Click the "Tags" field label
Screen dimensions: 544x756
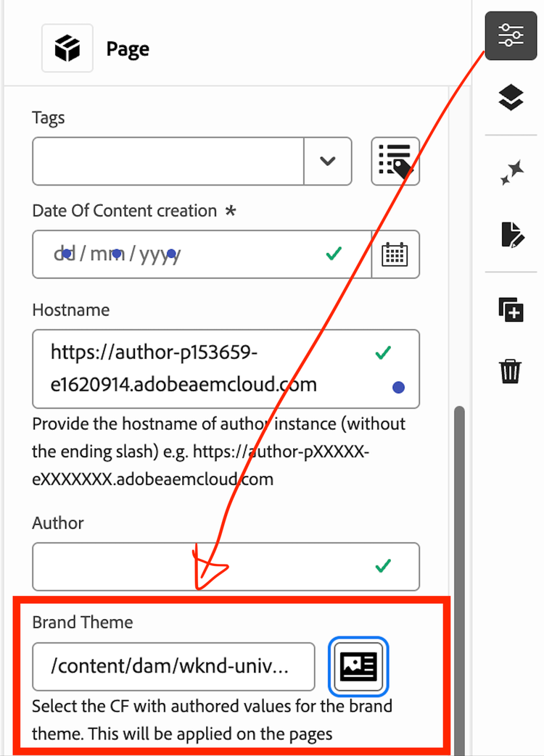[48, 117]
